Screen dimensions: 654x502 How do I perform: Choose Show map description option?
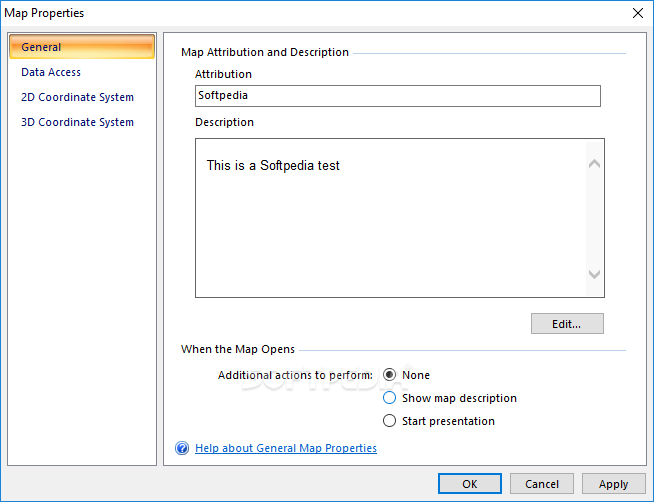[x=389, y=398]
